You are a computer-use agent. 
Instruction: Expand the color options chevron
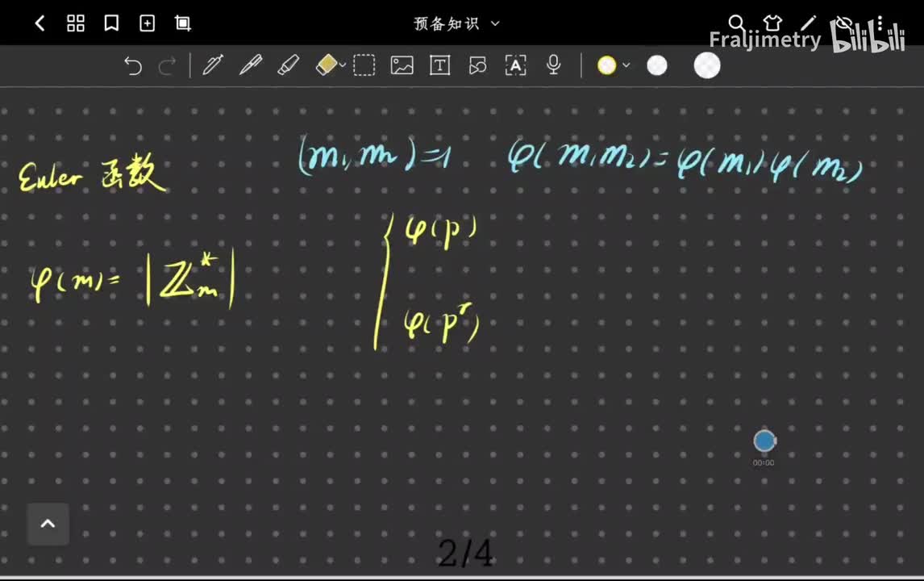tap(626, 65)
